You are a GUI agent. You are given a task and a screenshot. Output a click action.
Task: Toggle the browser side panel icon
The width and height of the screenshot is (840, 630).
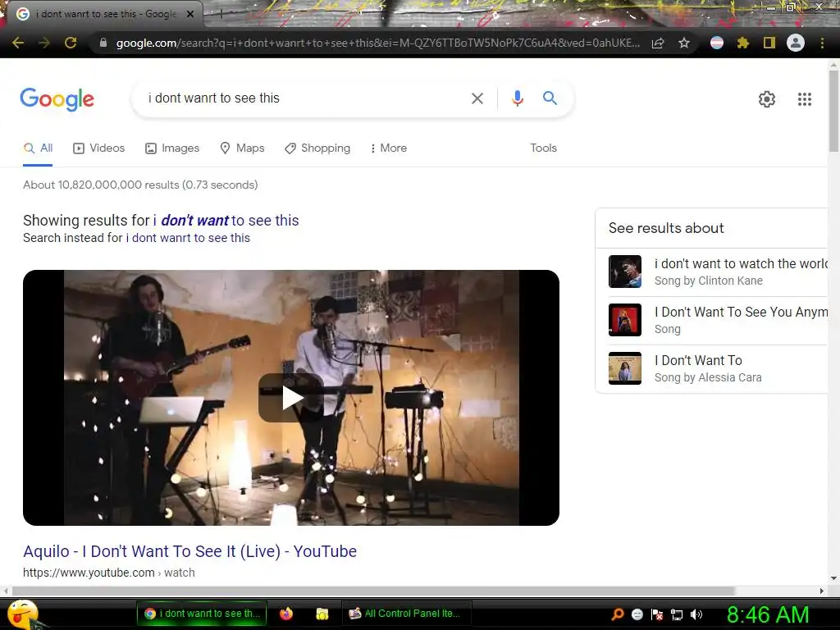click(769, 43)
